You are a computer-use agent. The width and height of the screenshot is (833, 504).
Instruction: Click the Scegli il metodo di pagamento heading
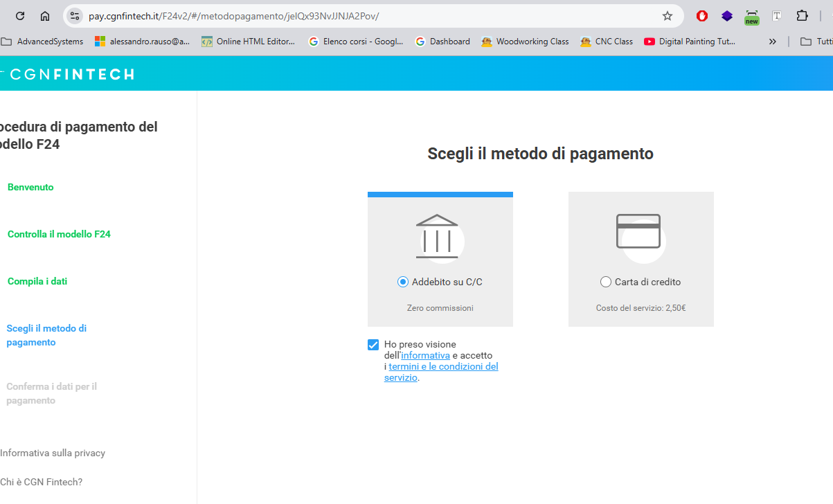tap(541, 154)
